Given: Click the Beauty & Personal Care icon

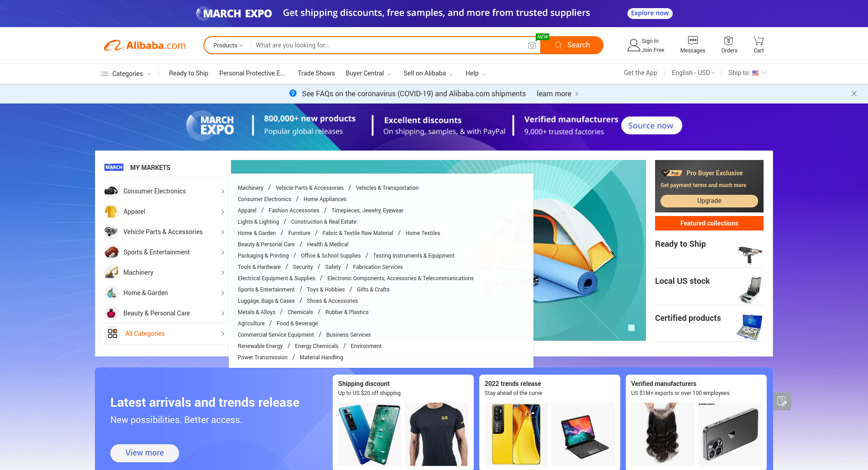Looking at the screenshot, I should (x=111, y=313).
